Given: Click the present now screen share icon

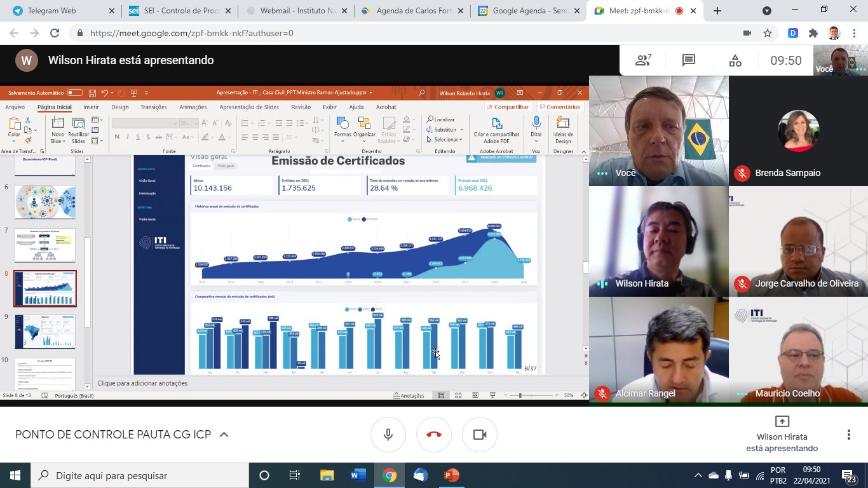Looking at the screenshot, I should pos(782,422).
